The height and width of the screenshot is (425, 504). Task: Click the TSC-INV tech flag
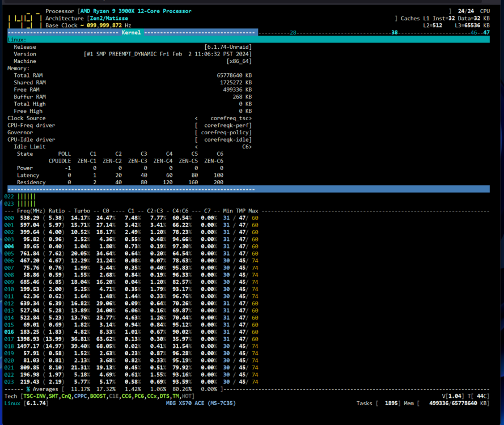[35, 397]
